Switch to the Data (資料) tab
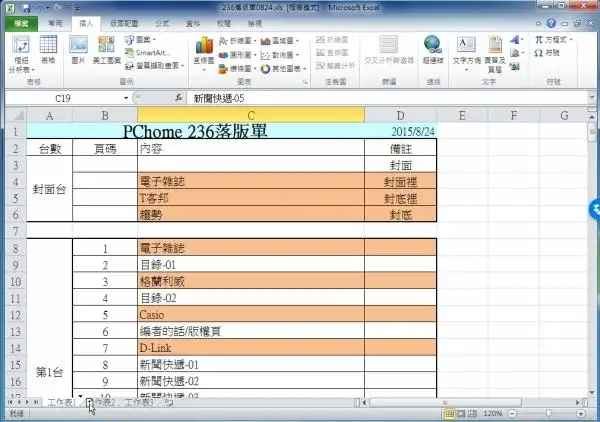 (x=193, y=24)
